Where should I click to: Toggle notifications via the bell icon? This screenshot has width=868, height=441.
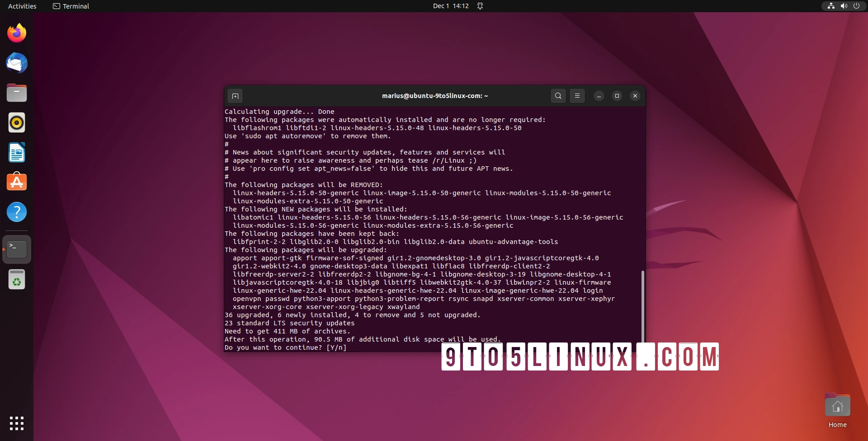tap(480, 6)
